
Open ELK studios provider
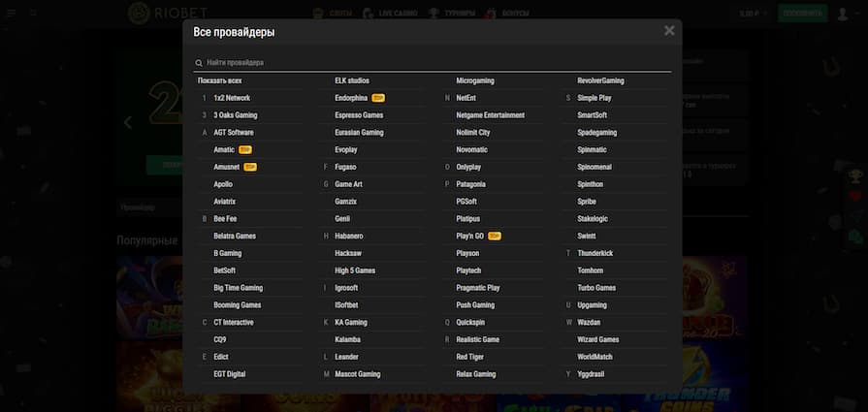pos(352,80)
